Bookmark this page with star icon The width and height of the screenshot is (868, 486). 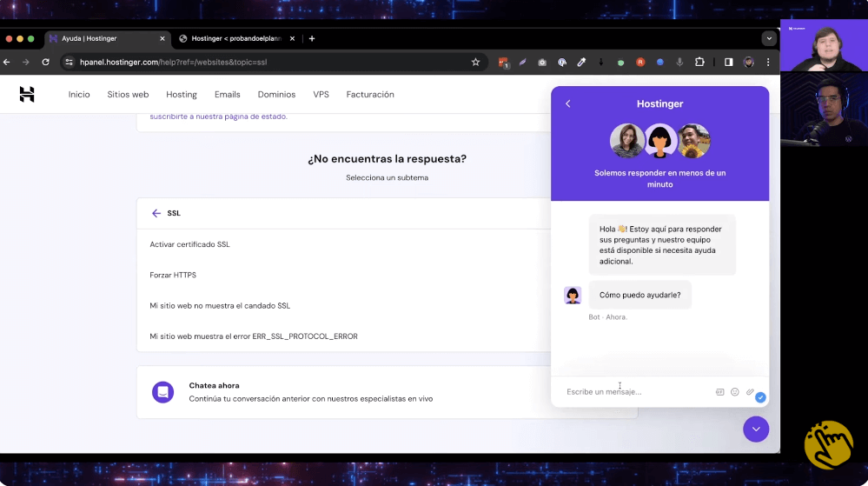(x=475, y=62)
